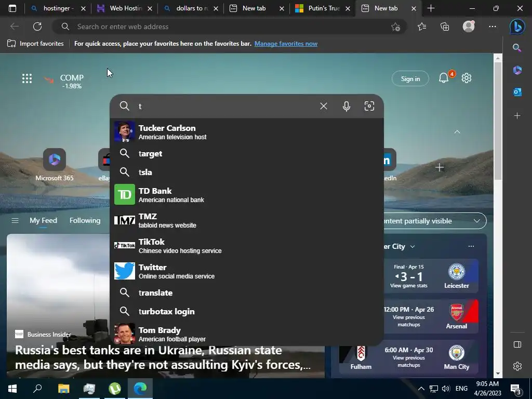The height and width of the screenshot is (399, 532).
Task: Open the apps grid launcher
Action: tap(27, 78)
